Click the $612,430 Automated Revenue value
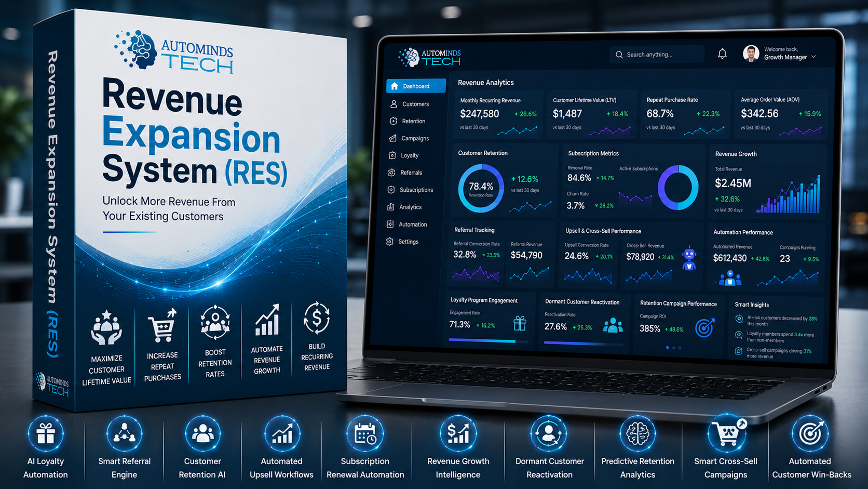Screen dimensions: 868x489 pos(729,258)
